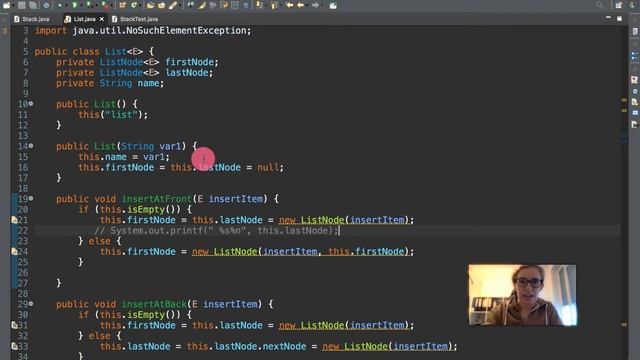Click the quick-fix warning marker on line 21
Viewport: 640px width, 360px height.
coord(14,220)
